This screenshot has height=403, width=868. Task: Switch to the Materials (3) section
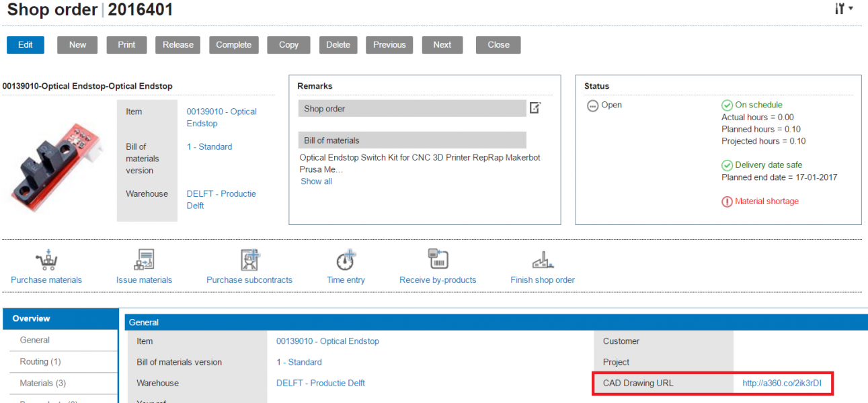[42, 383]
